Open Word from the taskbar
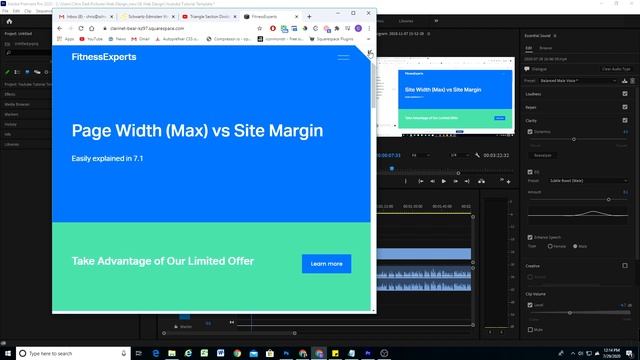640x360 pixels. click(220, 353)
